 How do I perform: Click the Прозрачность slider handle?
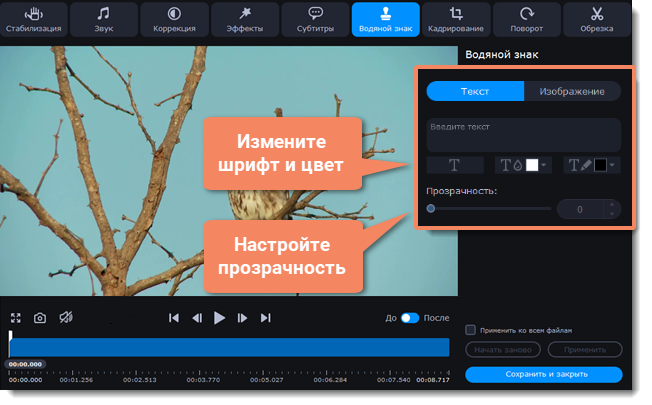click(431, 209)
